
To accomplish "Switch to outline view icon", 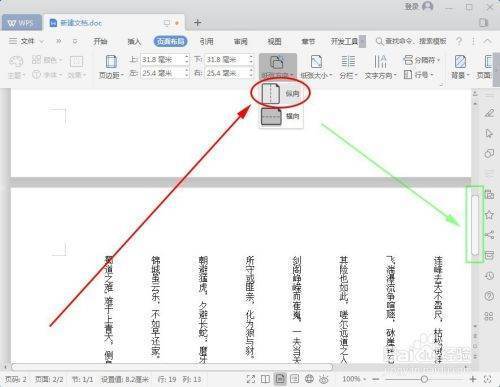I will click(x=295, y=379).
